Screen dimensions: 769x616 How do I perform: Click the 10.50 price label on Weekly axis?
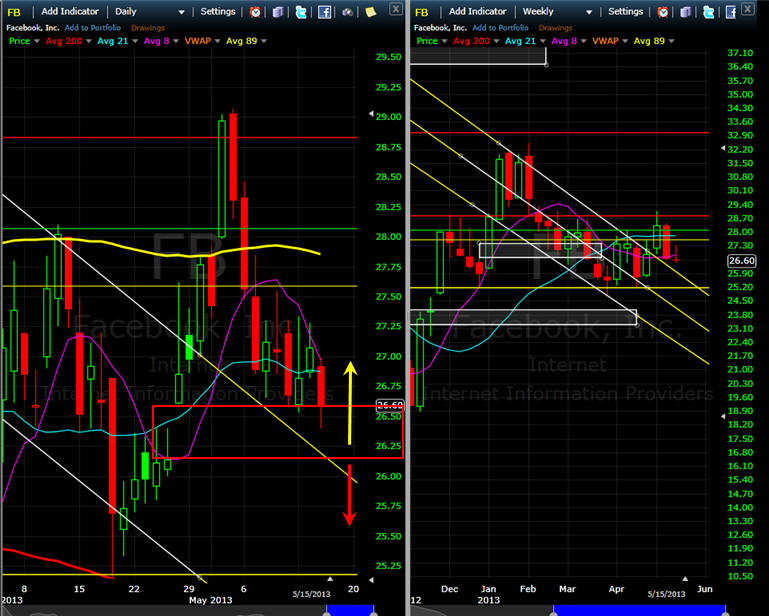pos(740,576)
